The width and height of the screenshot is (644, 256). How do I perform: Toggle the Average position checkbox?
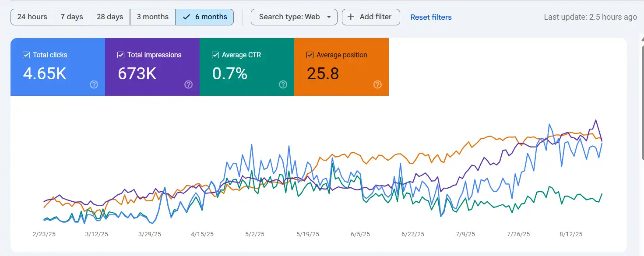pos(310,55)
